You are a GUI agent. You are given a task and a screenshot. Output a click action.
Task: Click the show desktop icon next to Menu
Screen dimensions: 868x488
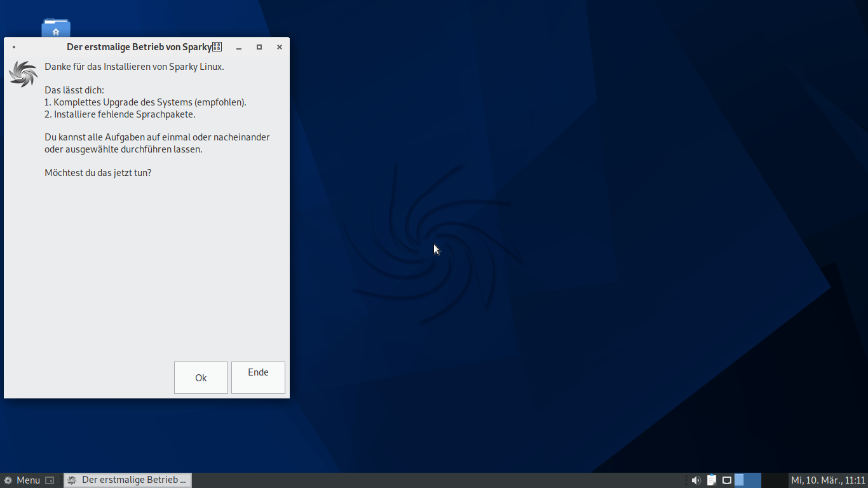tap(50, 480)
